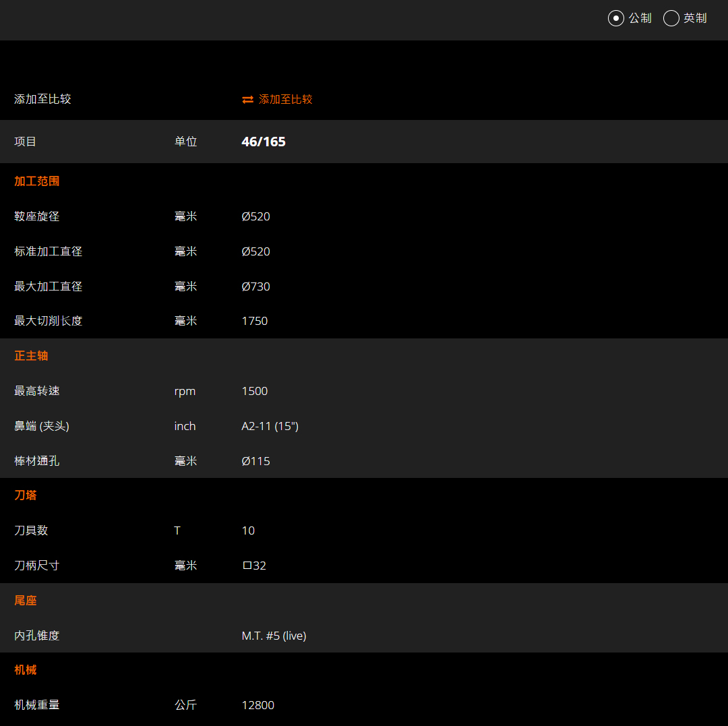Click the white 添加至比较 row label
This screenshot has height=726, width=728.
pyautogui.click(x=42, y=100)
